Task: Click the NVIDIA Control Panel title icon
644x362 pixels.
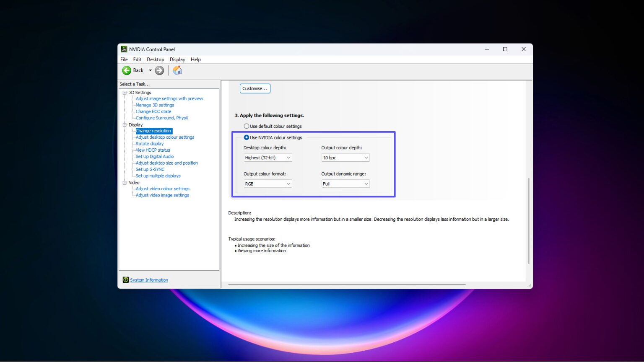Action: (x=124, y=49)
